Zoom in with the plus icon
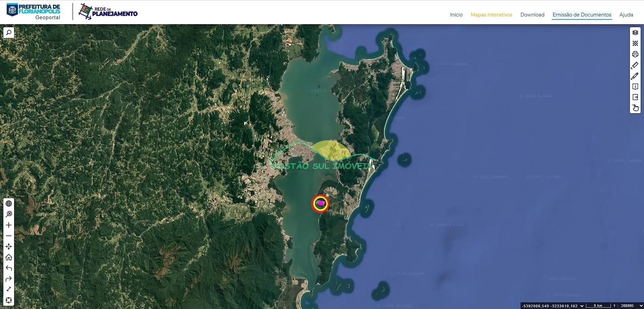 coord(9,225)
